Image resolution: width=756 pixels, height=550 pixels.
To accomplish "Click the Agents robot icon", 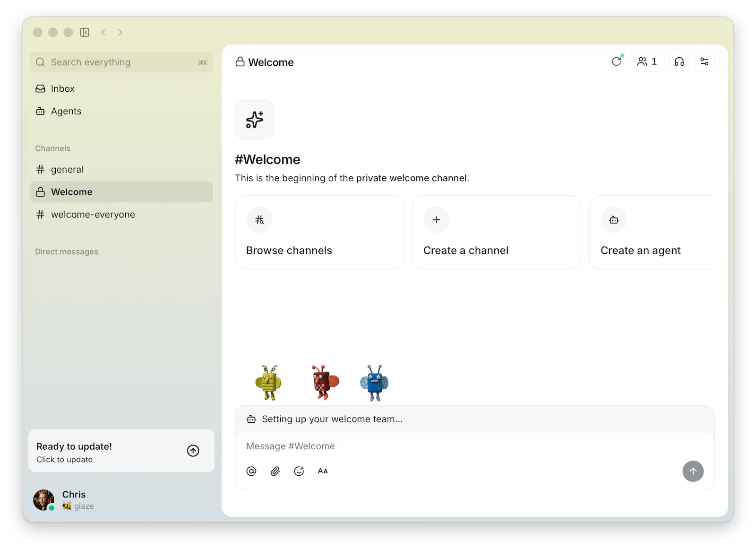I will pos(41,111).
